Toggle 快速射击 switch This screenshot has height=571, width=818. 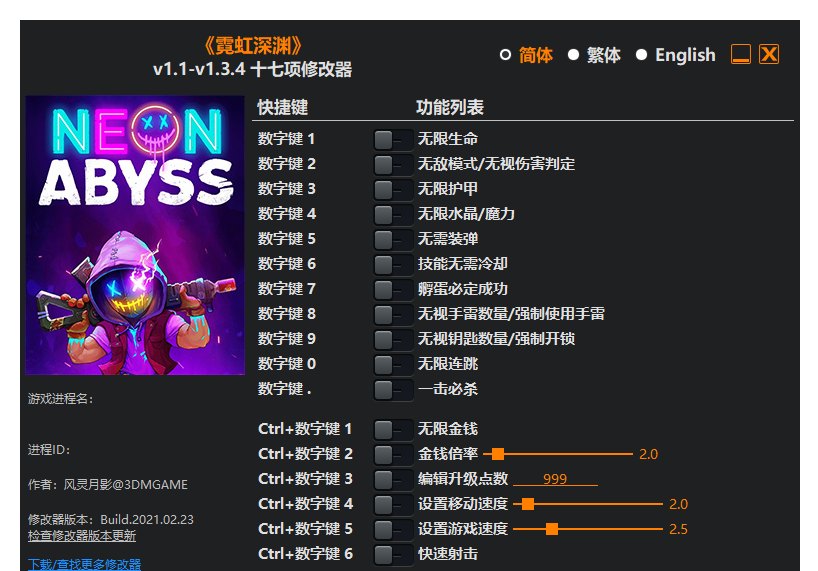tap(393, 555)
